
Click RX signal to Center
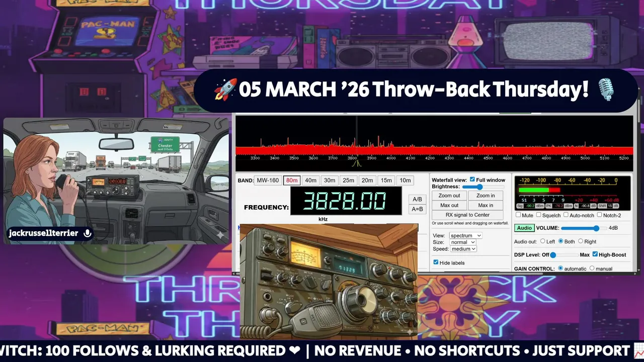pos(467,215)
